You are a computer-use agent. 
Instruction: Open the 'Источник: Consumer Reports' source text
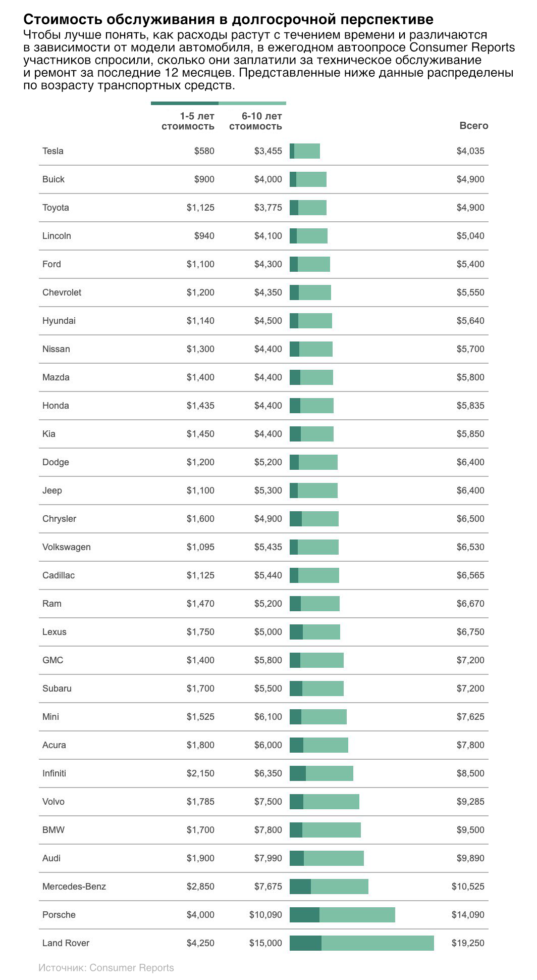(106, 968)
